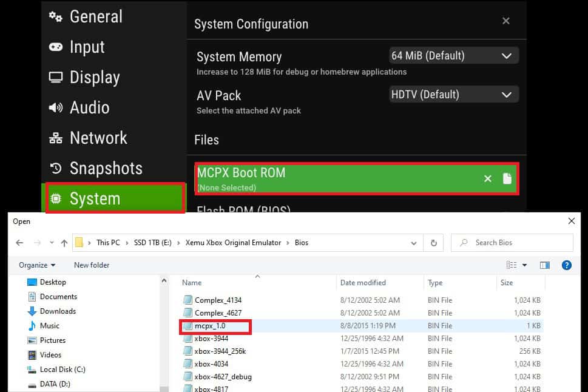Click the New folder button
The width and height of the screenshot is (588, 392).
point(92,265)
